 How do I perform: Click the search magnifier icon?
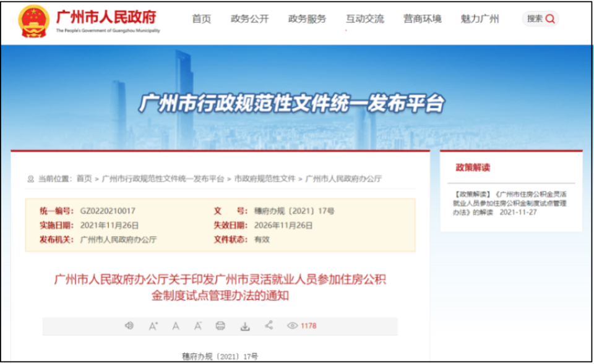click(550, 19)
